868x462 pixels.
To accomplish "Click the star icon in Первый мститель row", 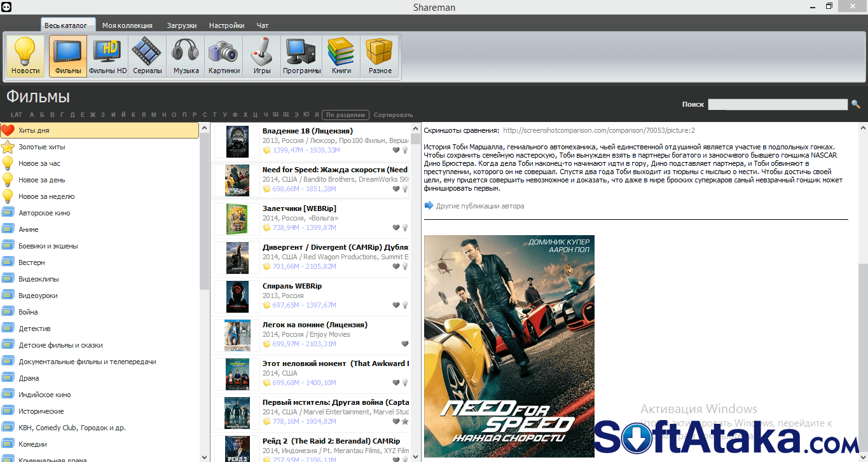I will click(404, 421).
